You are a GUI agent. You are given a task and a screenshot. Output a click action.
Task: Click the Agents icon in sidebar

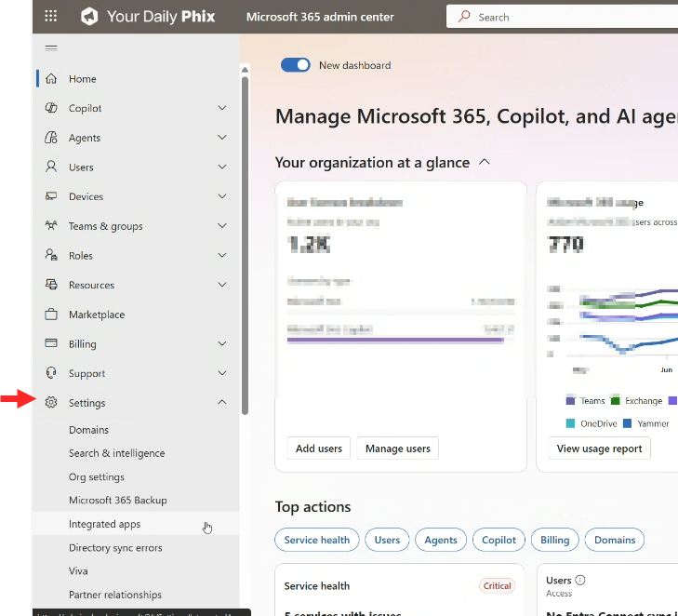point(51,138)
